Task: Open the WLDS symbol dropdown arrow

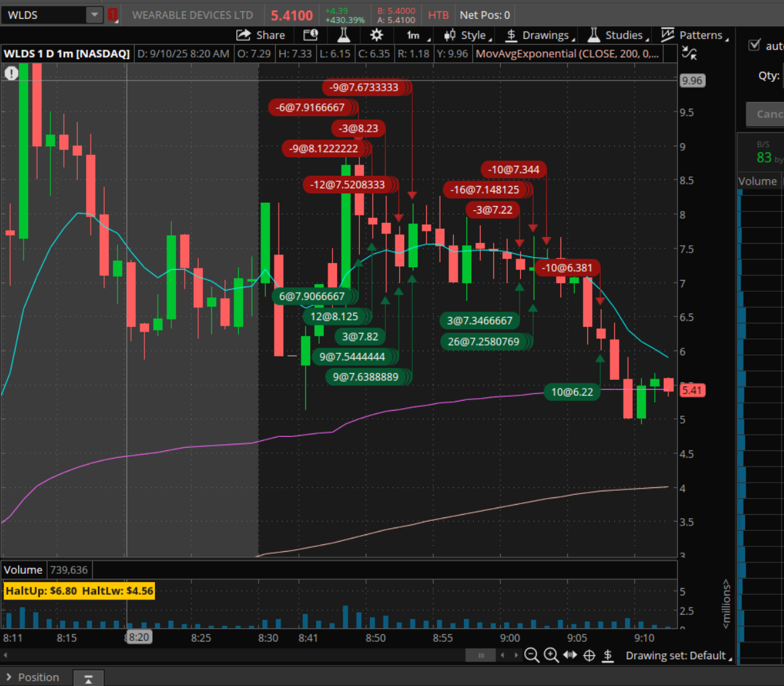Action: coord(95,15)
